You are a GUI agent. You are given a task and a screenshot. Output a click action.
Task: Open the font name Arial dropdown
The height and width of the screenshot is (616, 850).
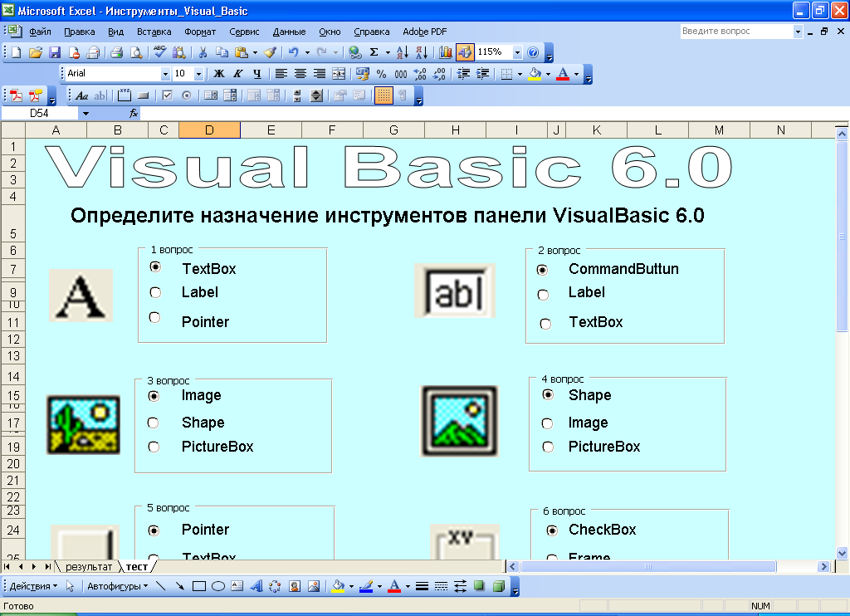click(x=165, y=74)
